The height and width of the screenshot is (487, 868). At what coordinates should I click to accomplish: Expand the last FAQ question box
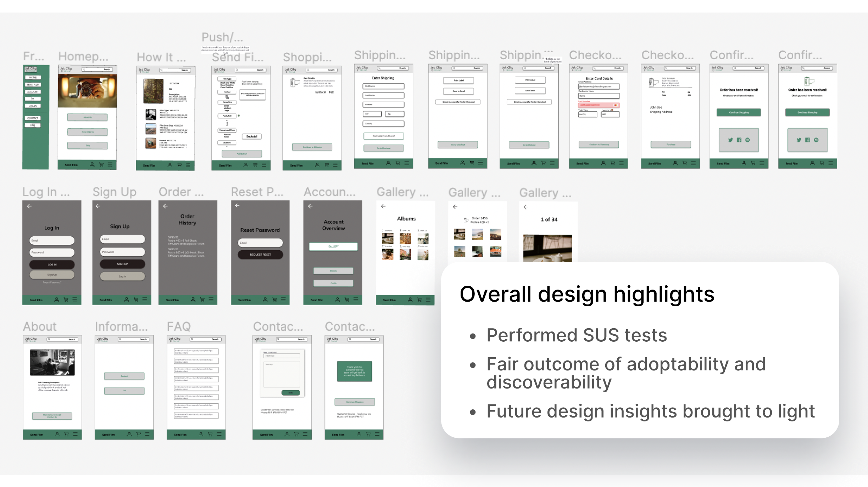click(x=196, y=415)
